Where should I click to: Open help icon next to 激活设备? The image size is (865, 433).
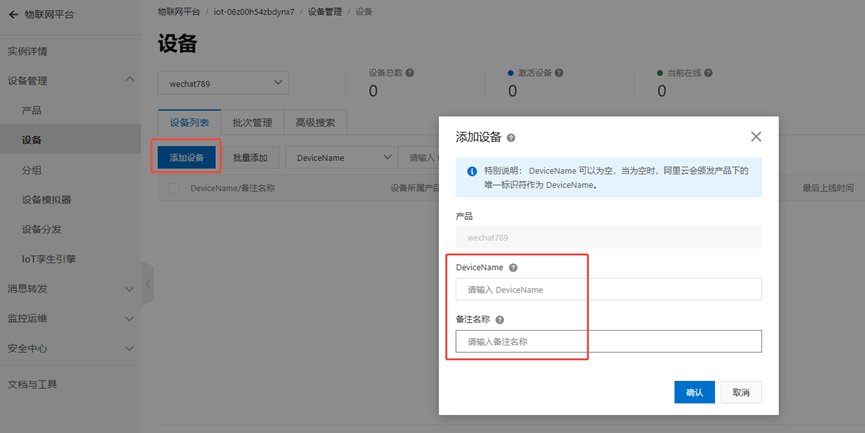(x=559, y=73)
